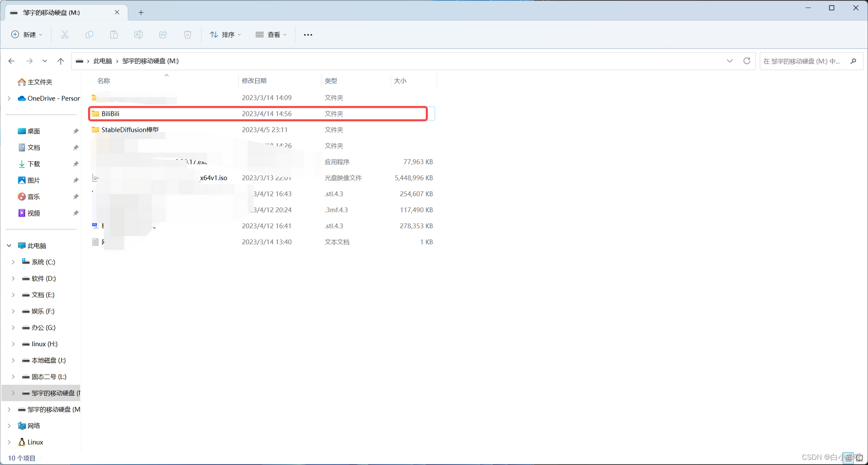868x465 pixels.
Task: Select 桌面 in quick access
Action: [29, 131]
